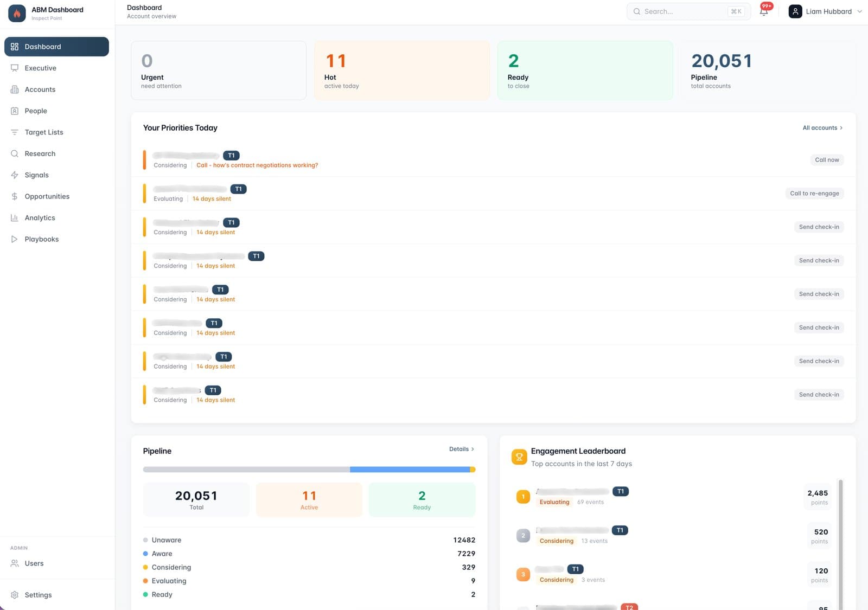Viewport: 868px width, 610px height.
Task: Click the Executive presentation icon
Action: point(15,68)
